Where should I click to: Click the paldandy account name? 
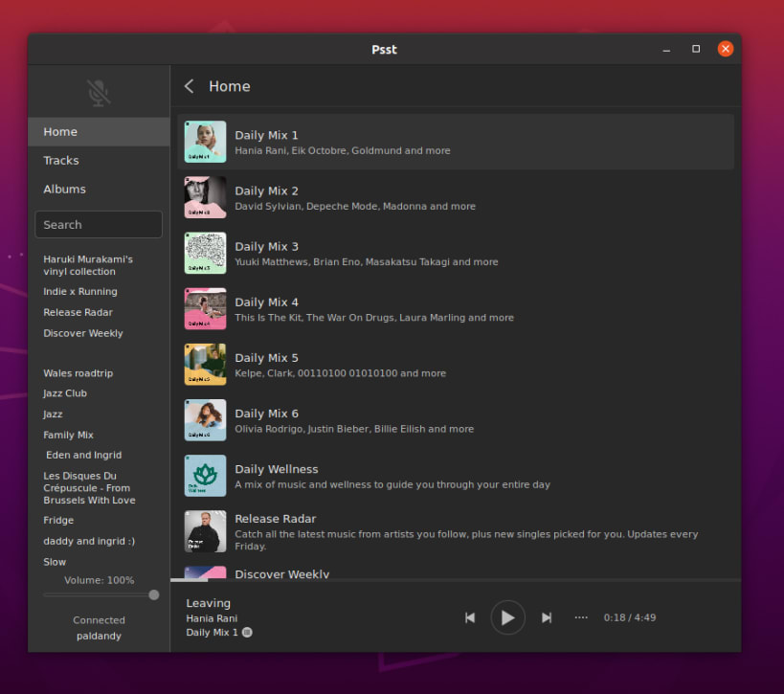tap(99, 636)
